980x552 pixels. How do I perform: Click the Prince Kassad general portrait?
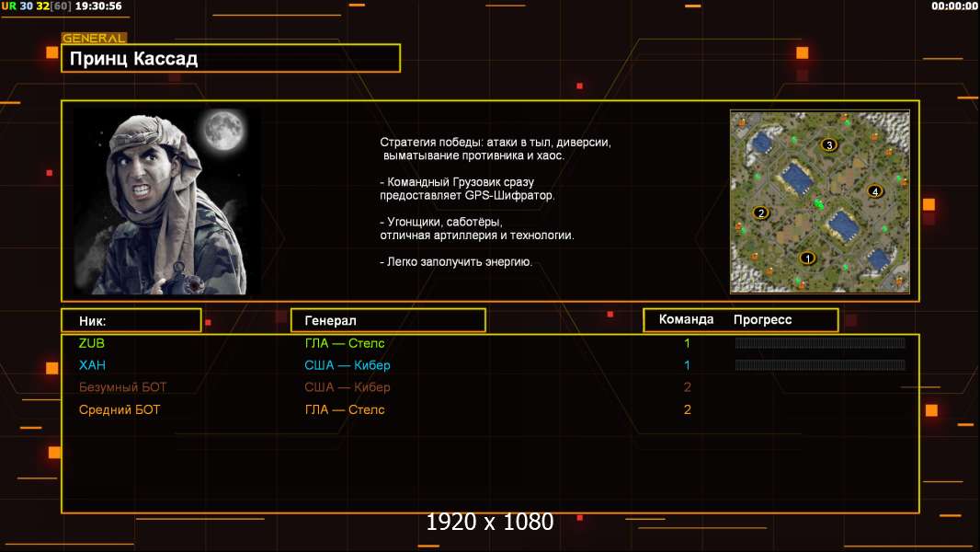(167, 201)
